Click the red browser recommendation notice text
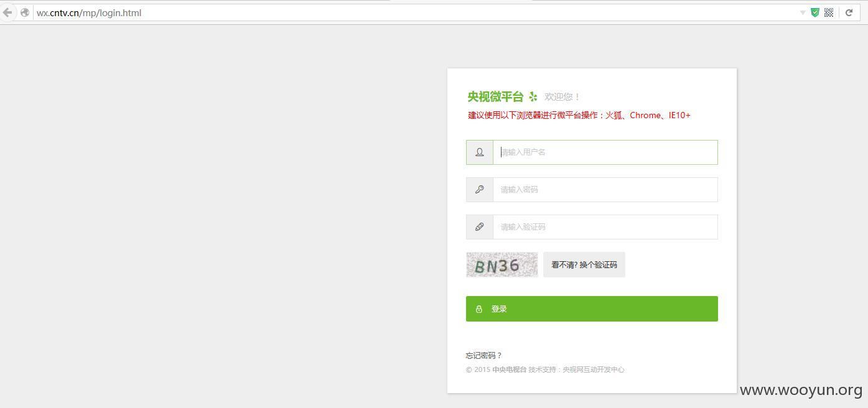Viewport: 868px width, 408px height. (x=579, y=115)
